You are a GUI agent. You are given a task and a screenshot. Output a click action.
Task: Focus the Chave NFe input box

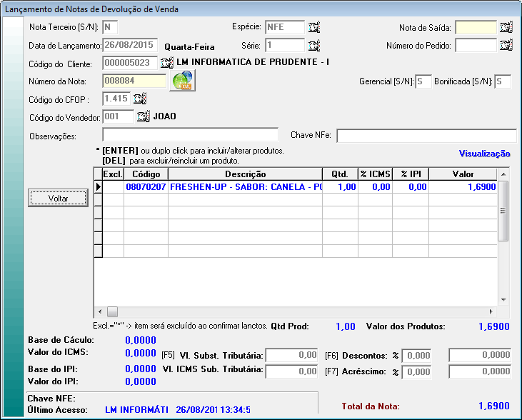coord(426,136)
